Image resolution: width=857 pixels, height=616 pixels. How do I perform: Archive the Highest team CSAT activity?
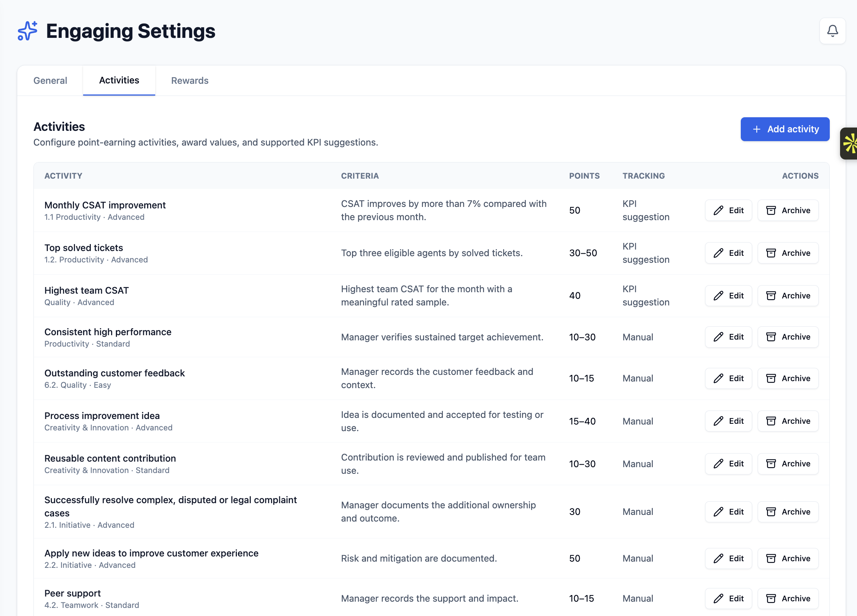[x=788, y=296]
